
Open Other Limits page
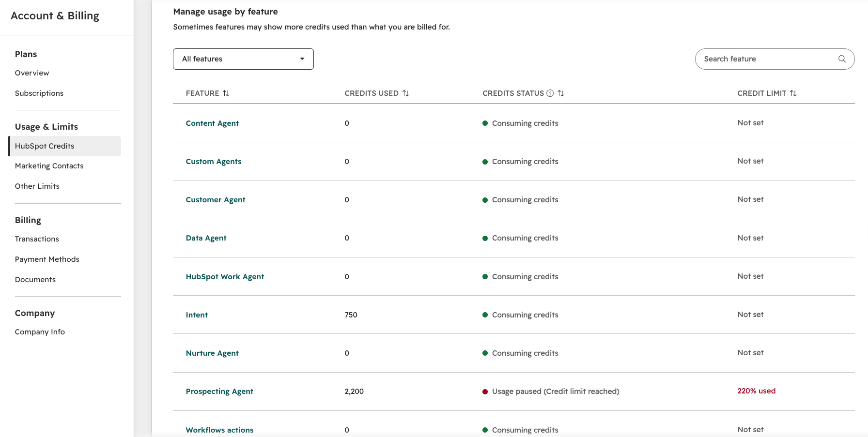click(37, 186)
